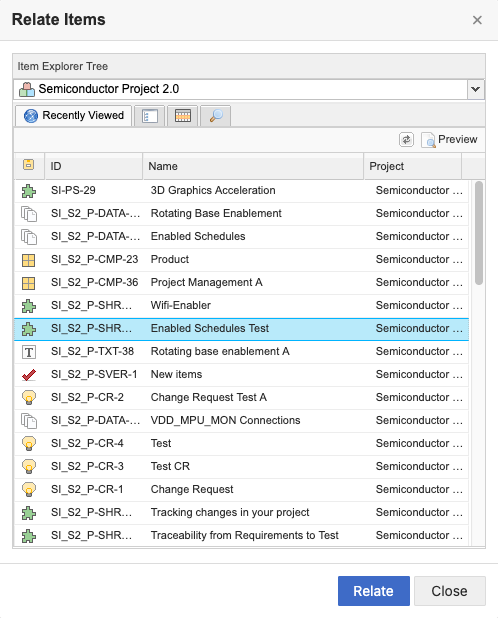The width and height of the screenshot is (498, 618).
Task: Select Rotating base enablement A text item
Action: 220,351
